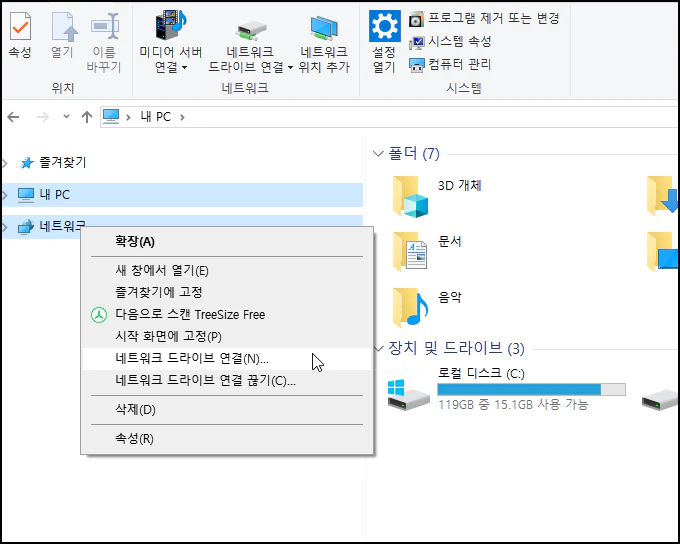Click the C: drive usage bar

[531, 389]
